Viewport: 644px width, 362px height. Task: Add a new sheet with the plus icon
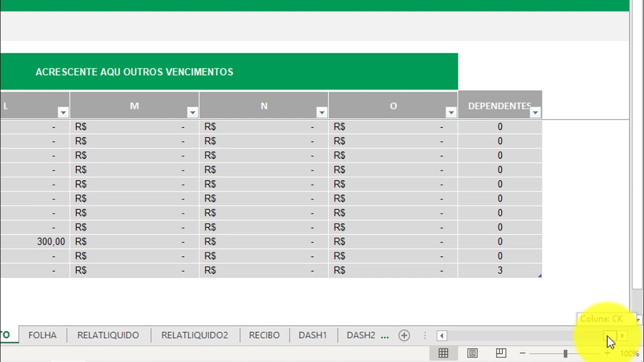(x=404, y=335)
